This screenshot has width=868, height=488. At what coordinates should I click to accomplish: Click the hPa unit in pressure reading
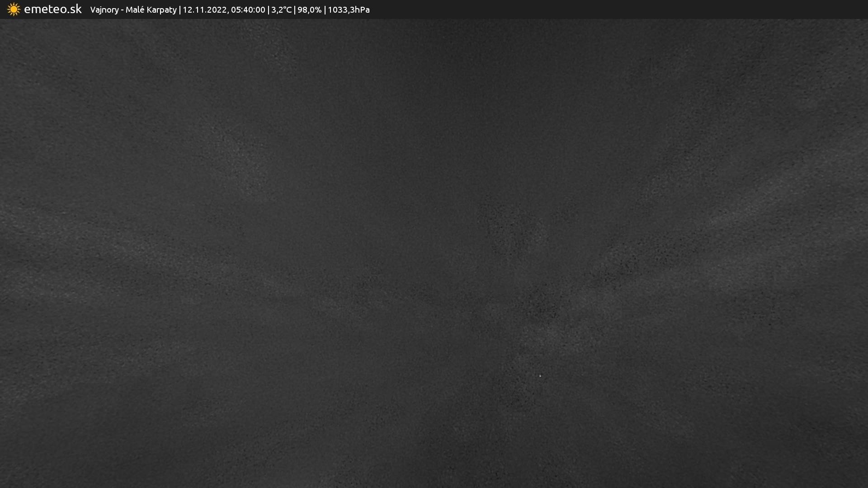[x=362, y=10]
